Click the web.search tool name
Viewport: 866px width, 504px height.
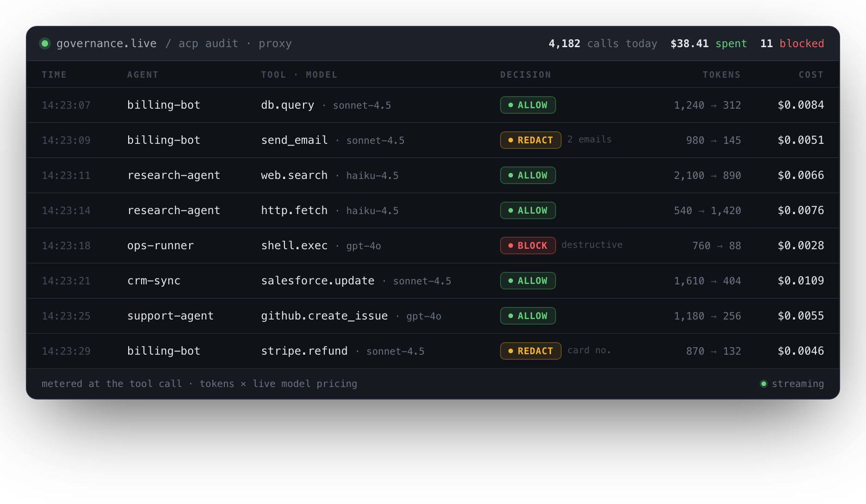point(294,175)
